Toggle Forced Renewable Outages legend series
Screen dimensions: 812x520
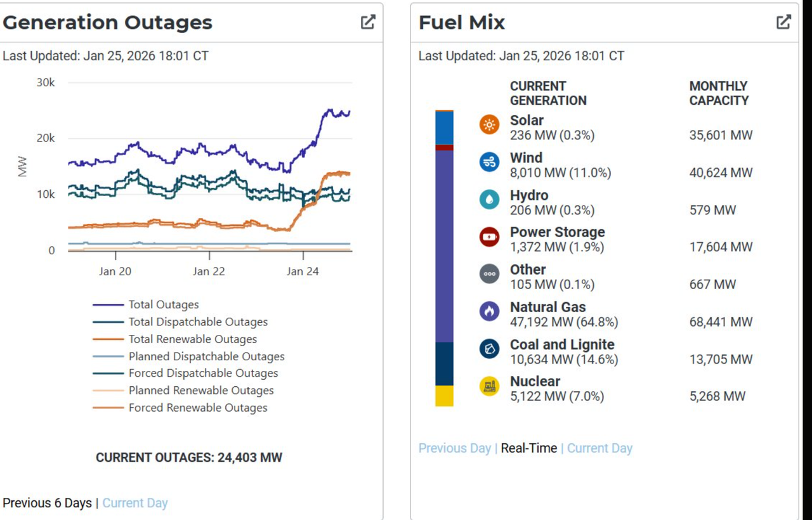[197, 408]
